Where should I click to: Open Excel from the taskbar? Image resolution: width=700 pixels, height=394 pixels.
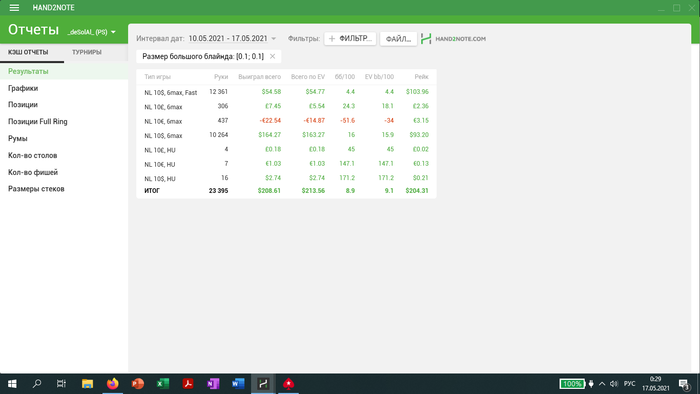click(162, 384)
